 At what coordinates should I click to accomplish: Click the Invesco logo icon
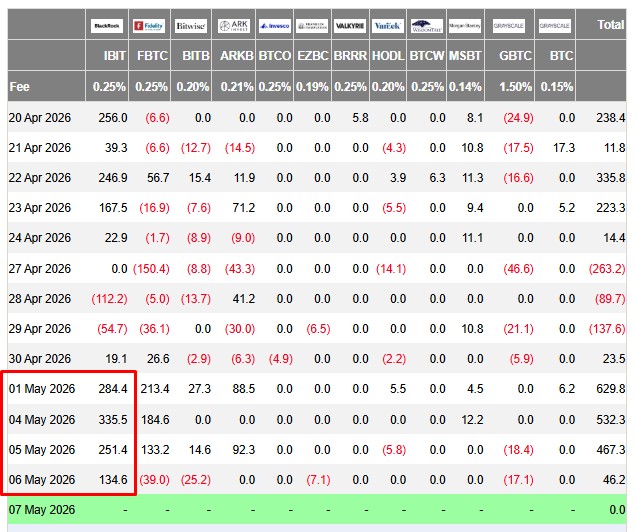[275, 26]
